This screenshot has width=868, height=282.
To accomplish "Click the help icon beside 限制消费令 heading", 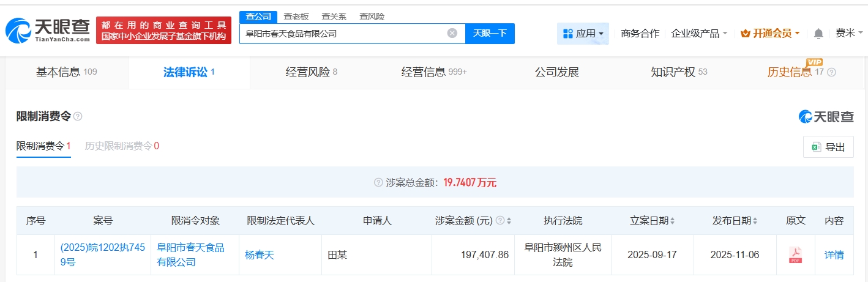I will click(x=78, y=116).
